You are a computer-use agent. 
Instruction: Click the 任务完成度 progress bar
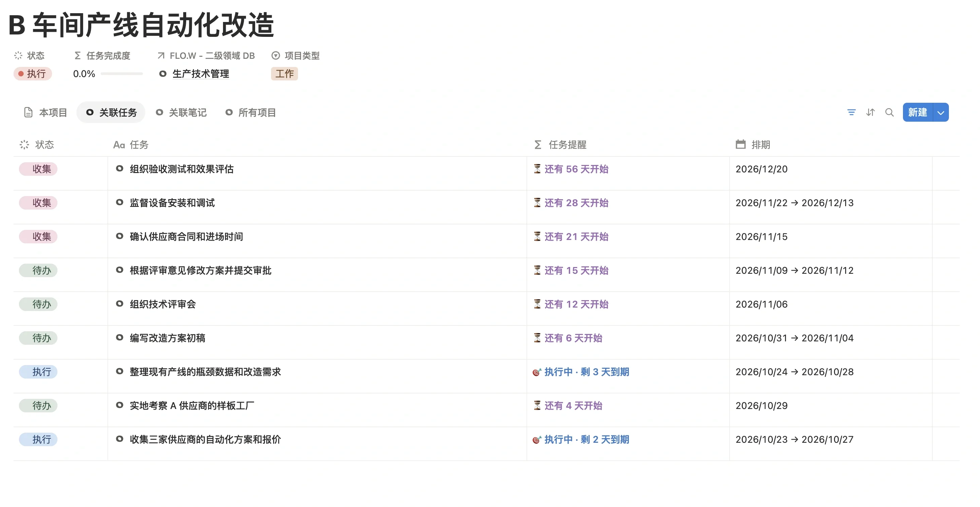122,73
